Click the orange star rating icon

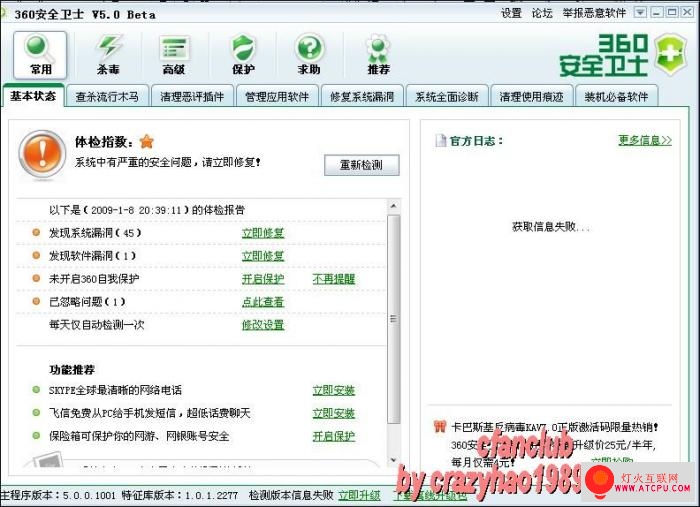point(146,141)
